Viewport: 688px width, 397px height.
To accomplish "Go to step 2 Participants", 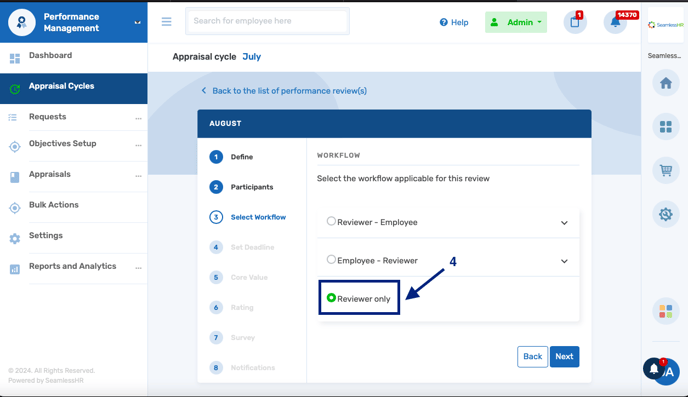I will (241, 187).
